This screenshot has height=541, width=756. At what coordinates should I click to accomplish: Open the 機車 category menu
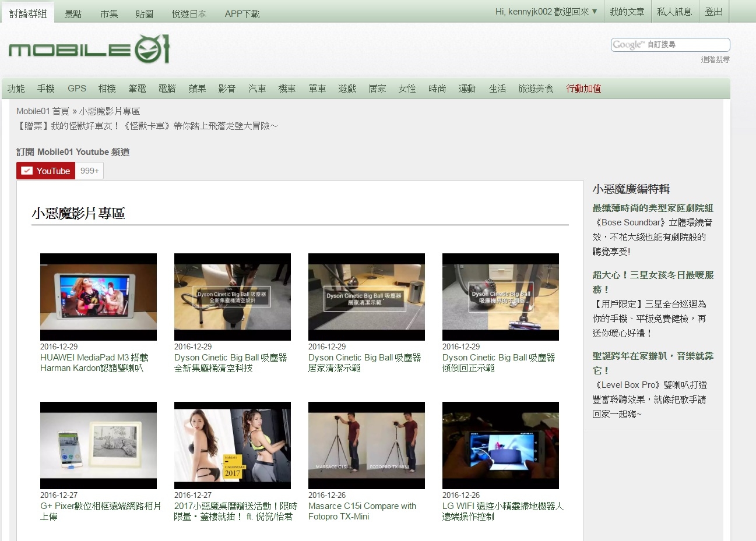click(287, 89)
